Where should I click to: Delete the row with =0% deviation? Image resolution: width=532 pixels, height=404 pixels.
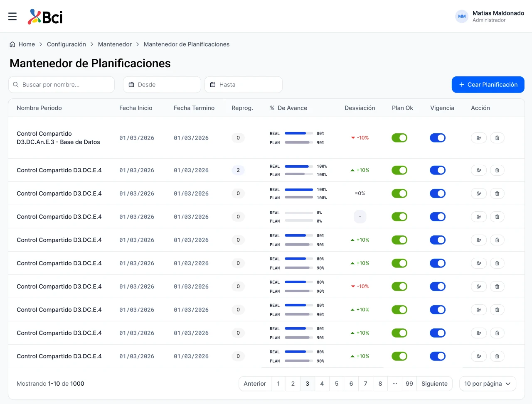497,193
